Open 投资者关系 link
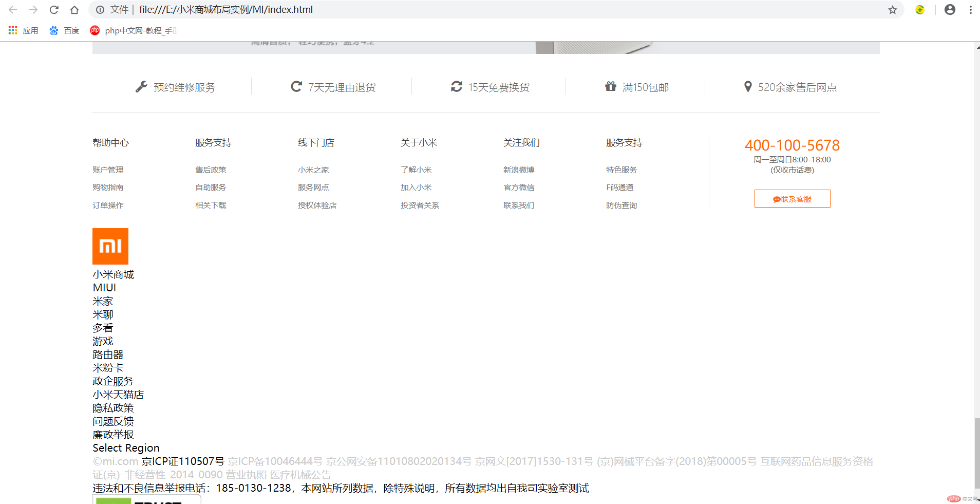 click(x=420, y=205)
